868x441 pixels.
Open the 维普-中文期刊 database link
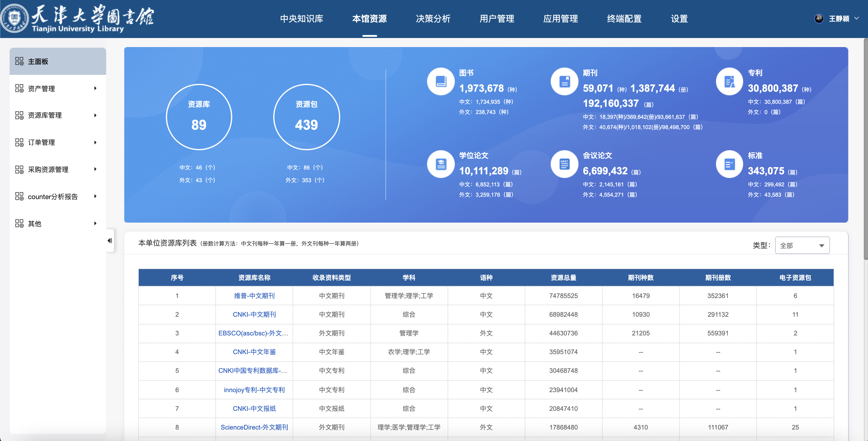pyautogui.click(x=254, y=296)
